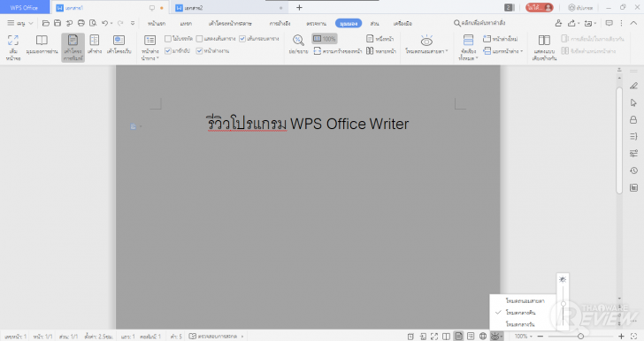The image size is (644, 341).
Task: Open the comments chat icon
Action: [x=609, y=23]
